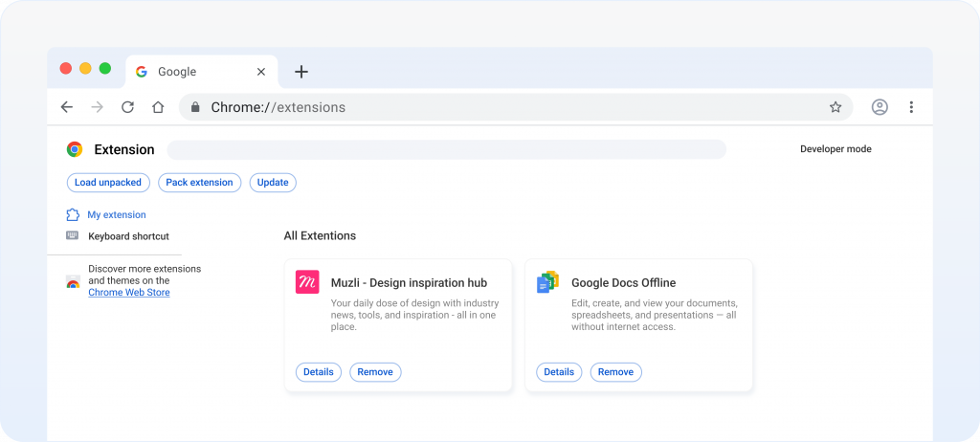Open the three-dot Chrome menu
This screenshot has width=980, height=442.
(x=911, y=107)
